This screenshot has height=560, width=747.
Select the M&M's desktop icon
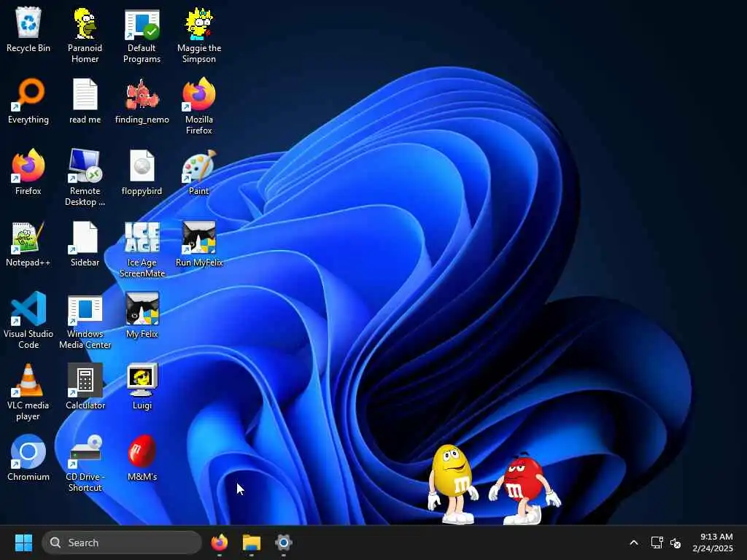point(142,458)
